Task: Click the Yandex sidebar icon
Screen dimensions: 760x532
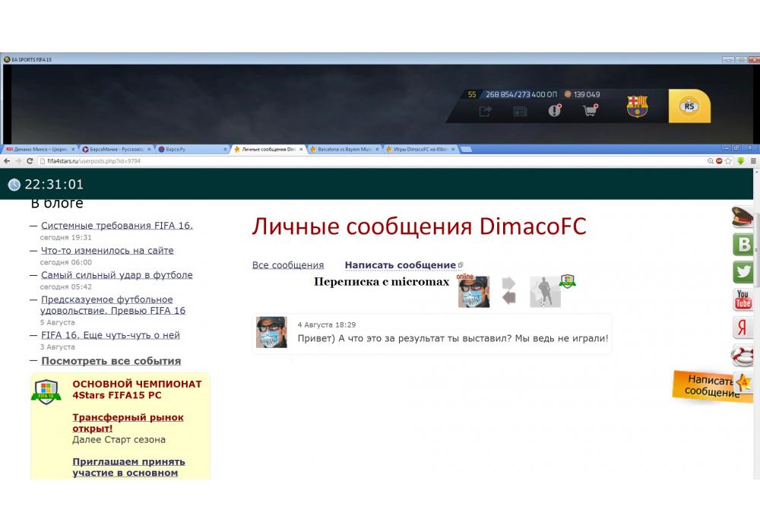Action: 743,328
